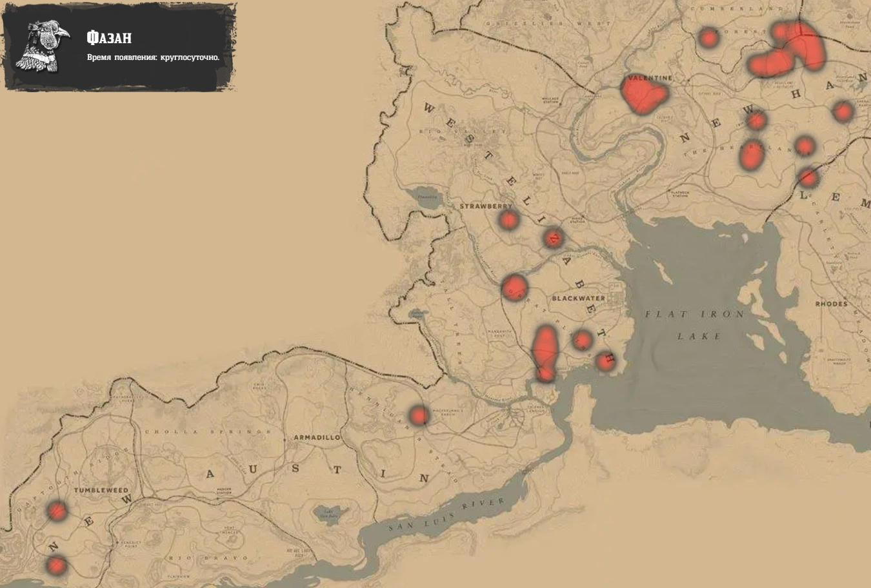The width and height of the screenshot is (871, 588).
Task: Select the bottommost red marker in New Austin
Action: [x=57, y=565]
